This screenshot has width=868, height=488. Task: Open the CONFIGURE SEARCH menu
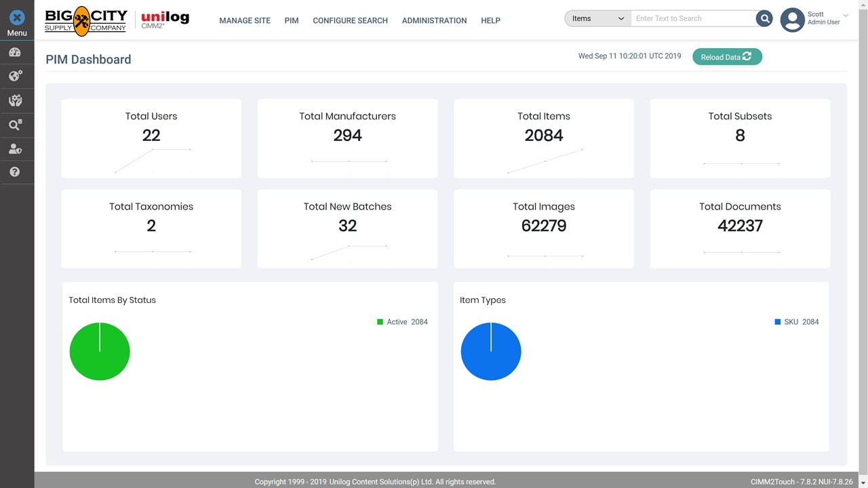coord(350,21)
